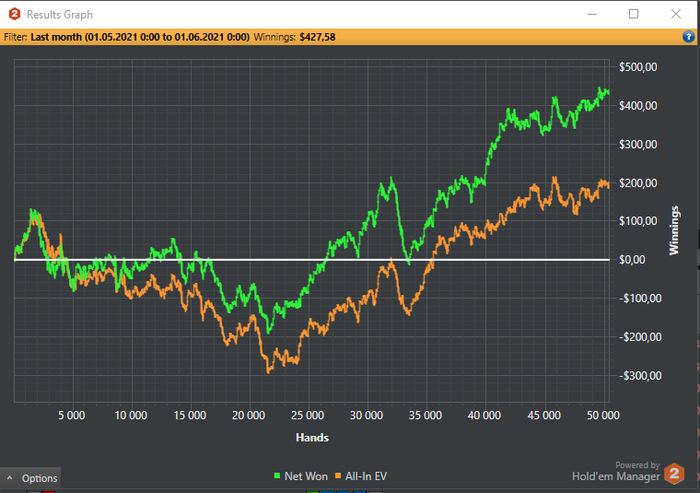Click the 20 000 hands axis label
Screen dimensions: 700x493
(249, 415)
